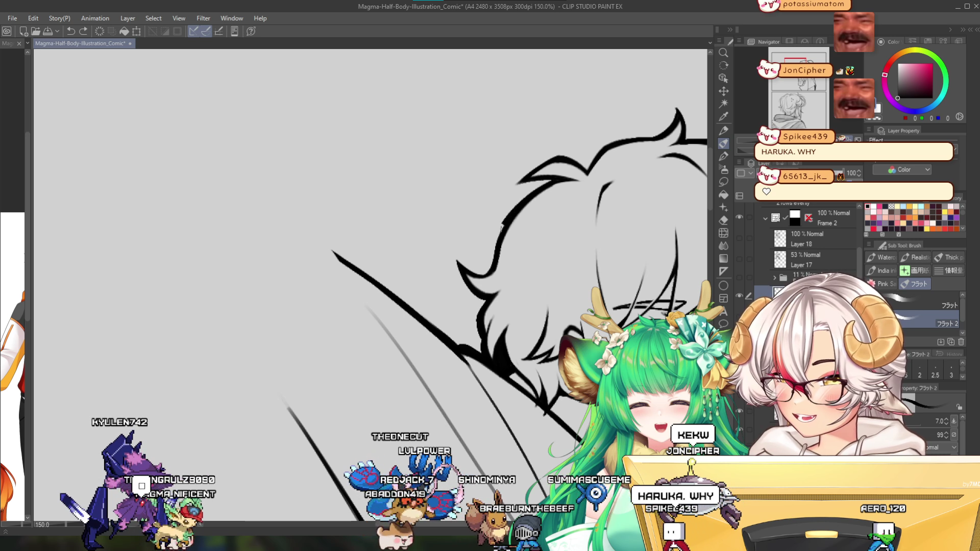This screenshot has width=980, height=551.
Task: Select the Rotate view tool
Action: [x=723, y=65]
